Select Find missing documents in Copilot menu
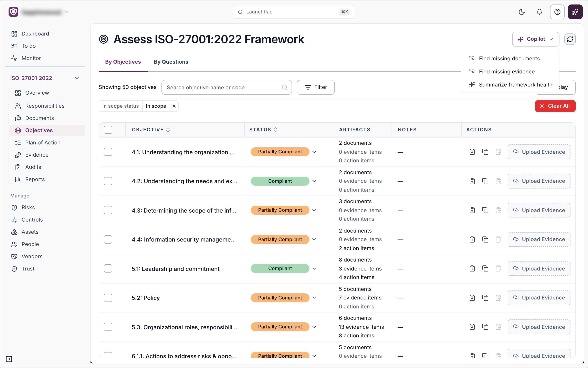The height and width of the screenshot is (368, 588). click(510, 58)
